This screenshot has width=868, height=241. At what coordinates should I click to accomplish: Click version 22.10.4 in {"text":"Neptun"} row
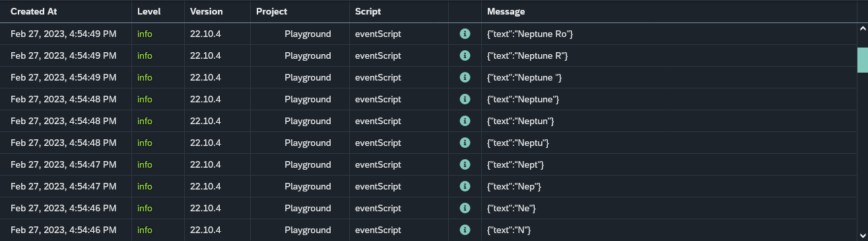205,121
